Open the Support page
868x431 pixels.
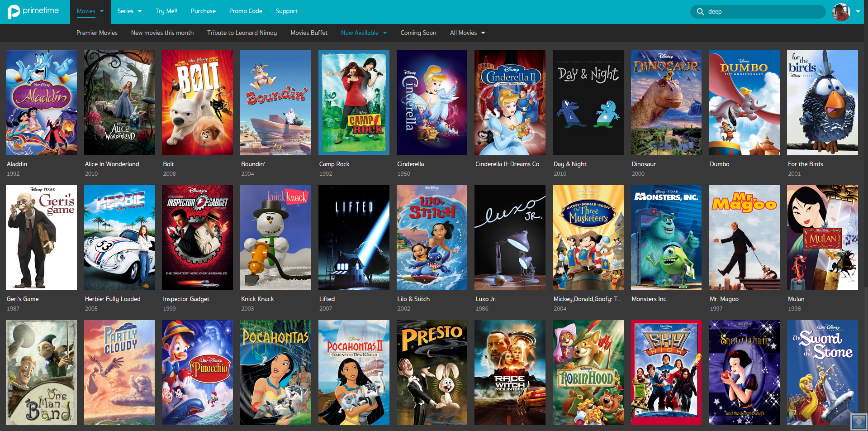(x=287, y=11)
